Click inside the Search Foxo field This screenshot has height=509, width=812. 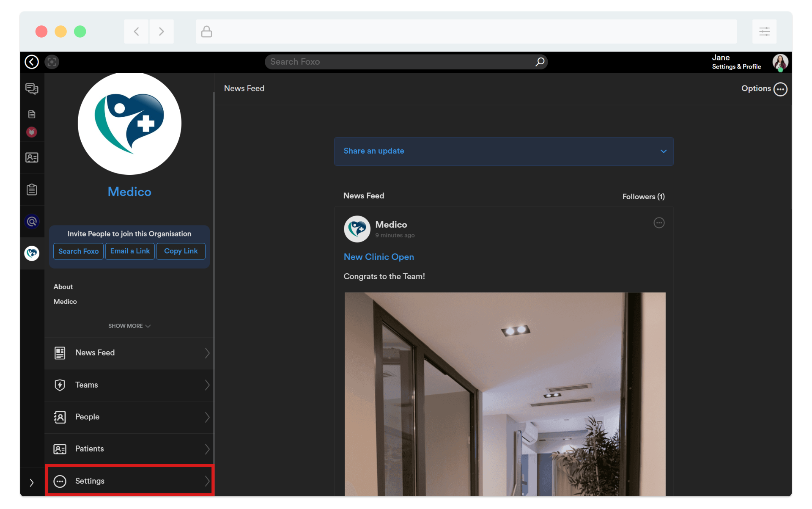tap(406, 62)
